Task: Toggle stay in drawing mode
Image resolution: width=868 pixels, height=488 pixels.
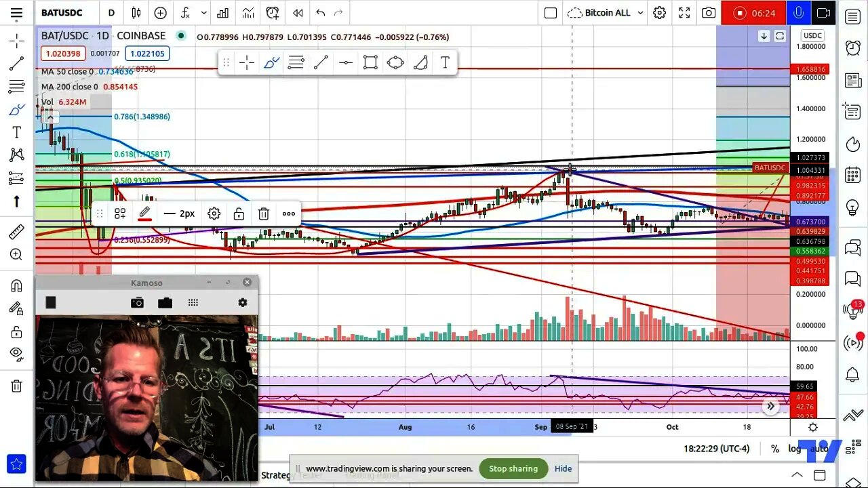Action: [x=16, y=308]
